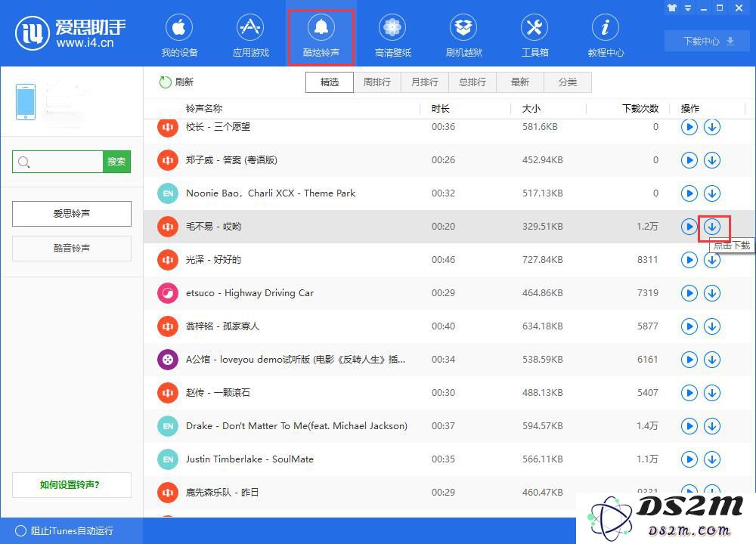Click the iPhone device icon in sidebar

pyautogui.click(x=26, y=102)
